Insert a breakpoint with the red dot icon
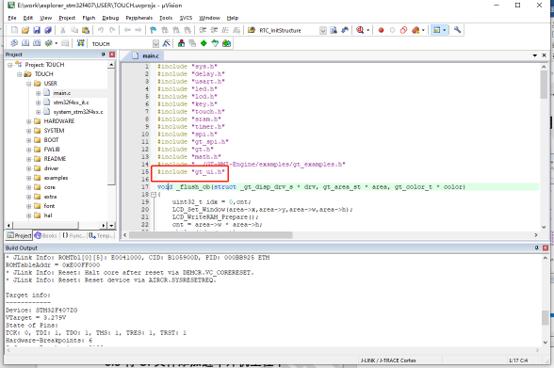This screenshot has width=554, height=368. pyautogui.click(x=381, y=30)
